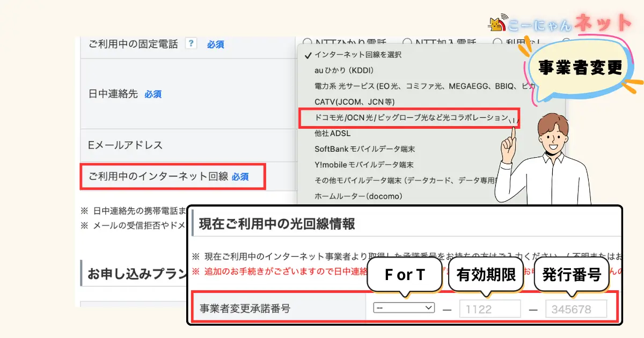644x338 pixels.
Task: Click the 345678 issue number input field
Action: coord(576,309)
